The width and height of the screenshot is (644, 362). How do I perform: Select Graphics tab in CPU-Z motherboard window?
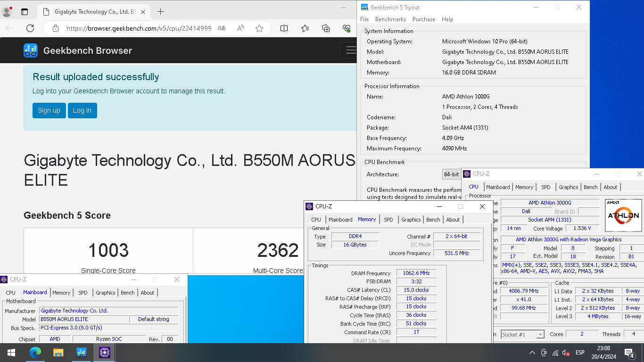(x=106, y=293)
